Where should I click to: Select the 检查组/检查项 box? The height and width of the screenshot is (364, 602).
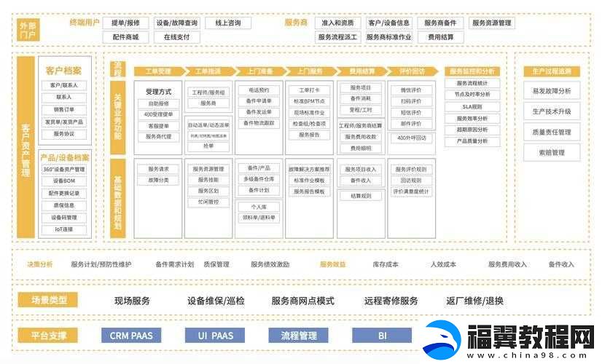click(309, 124)
